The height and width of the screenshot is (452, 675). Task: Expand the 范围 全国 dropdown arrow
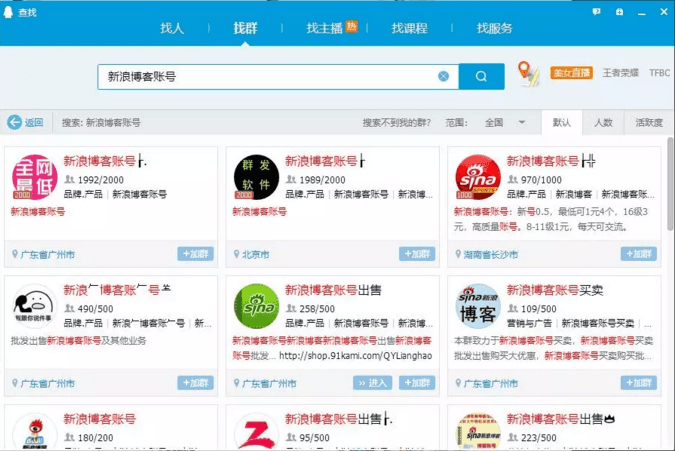click(522, 122)
